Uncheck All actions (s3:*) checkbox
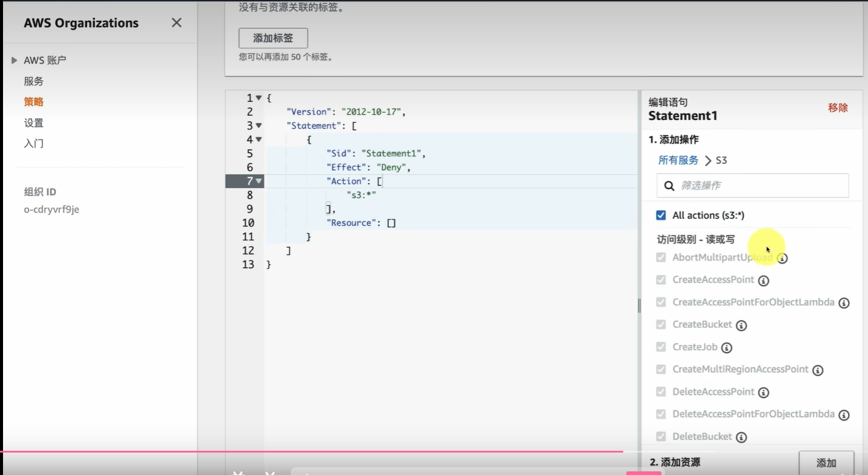 (661, 215)
